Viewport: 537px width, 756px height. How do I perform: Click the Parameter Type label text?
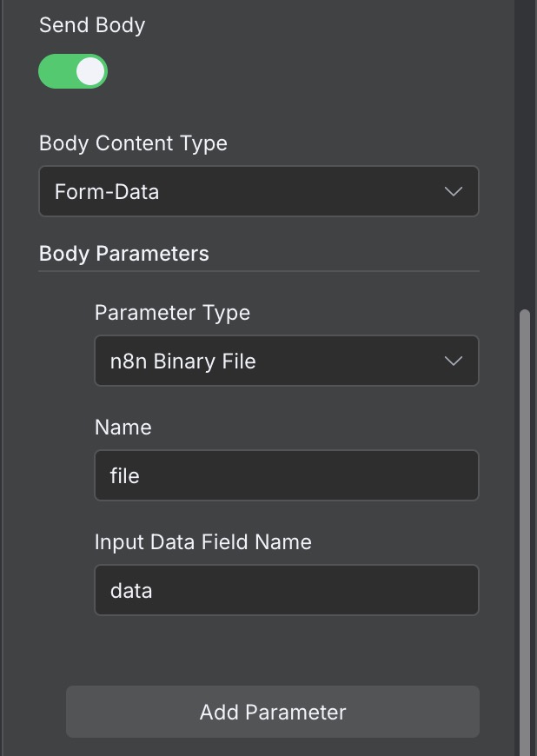coord(172,312)
